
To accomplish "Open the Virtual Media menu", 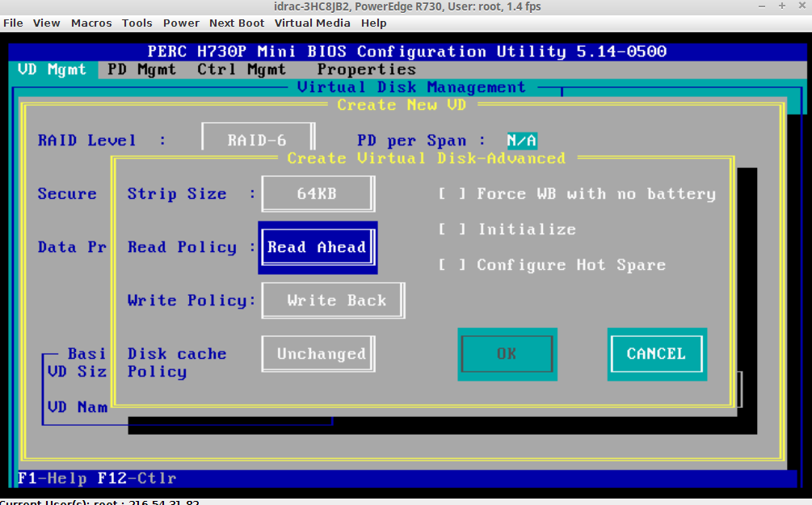I will coord(312,23).
